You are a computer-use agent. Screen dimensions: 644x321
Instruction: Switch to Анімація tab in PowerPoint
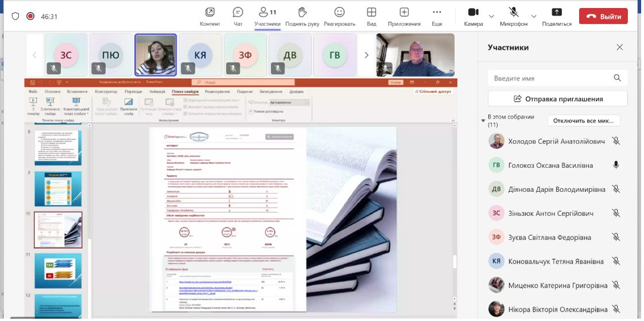(157, 91)
